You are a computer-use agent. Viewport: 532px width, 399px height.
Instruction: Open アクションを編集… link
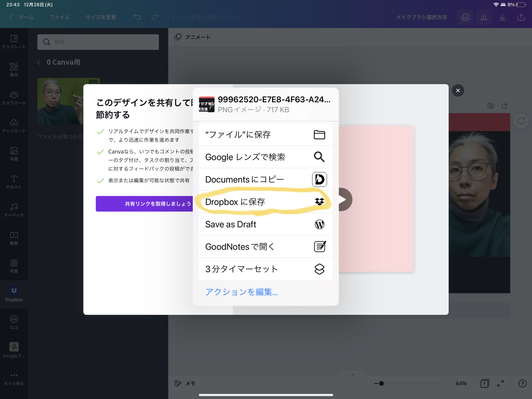tap(241, 292)
